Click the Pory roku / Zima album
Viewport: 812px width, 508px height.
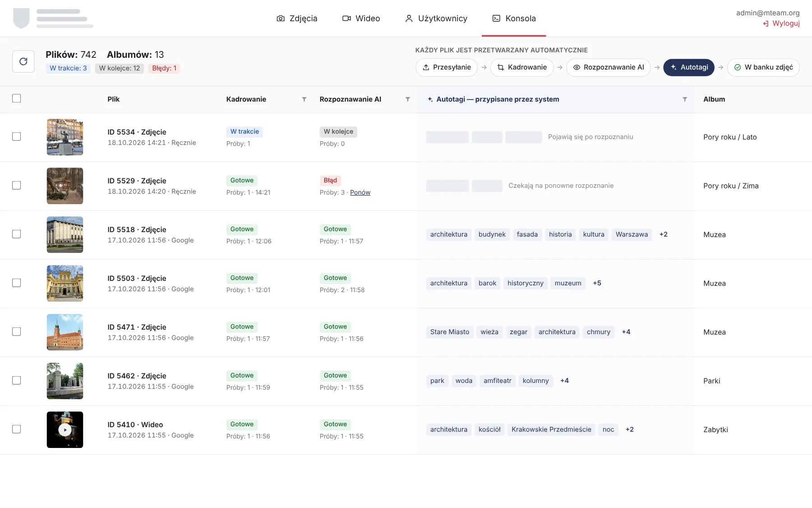click(731, 186)
